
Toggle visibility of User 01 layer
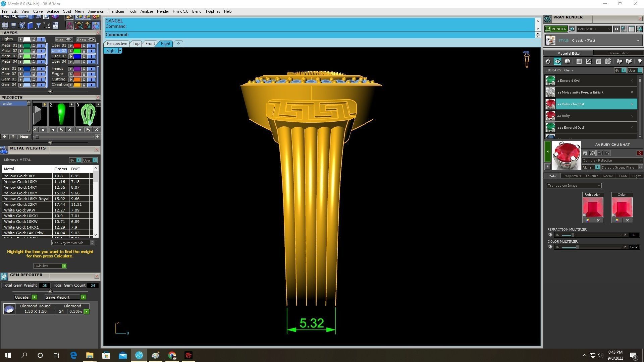click(x=91, y=46)
